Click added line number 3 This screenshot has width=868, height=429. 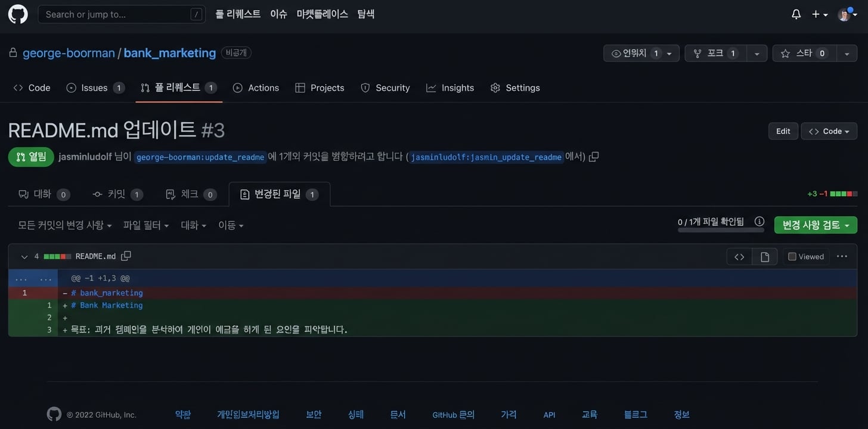point(49,329)
